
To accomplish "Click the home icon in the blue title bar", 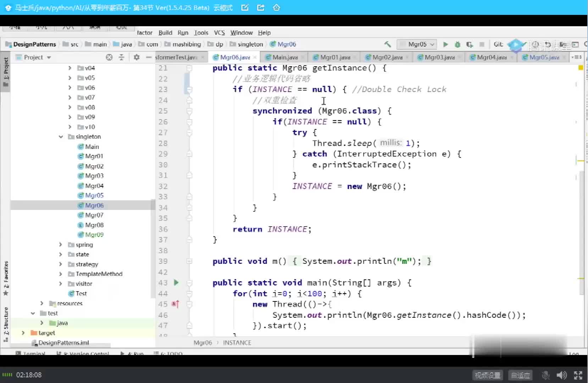I will click(x=277, y=7).
